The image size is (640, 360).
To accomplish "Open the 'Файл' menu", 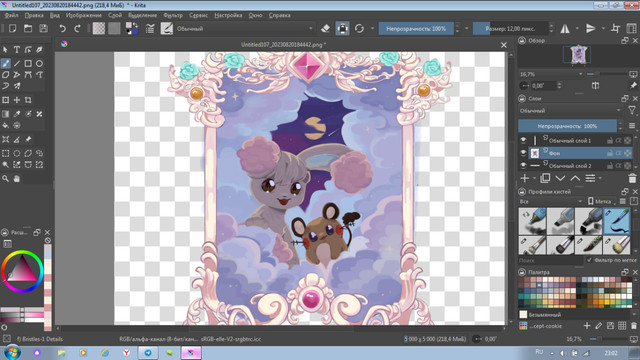I will coord(11,16).
